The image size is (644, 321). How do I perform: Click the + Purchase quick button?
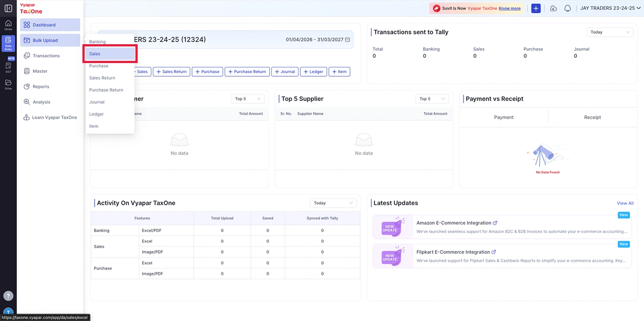tap(207, 71)
